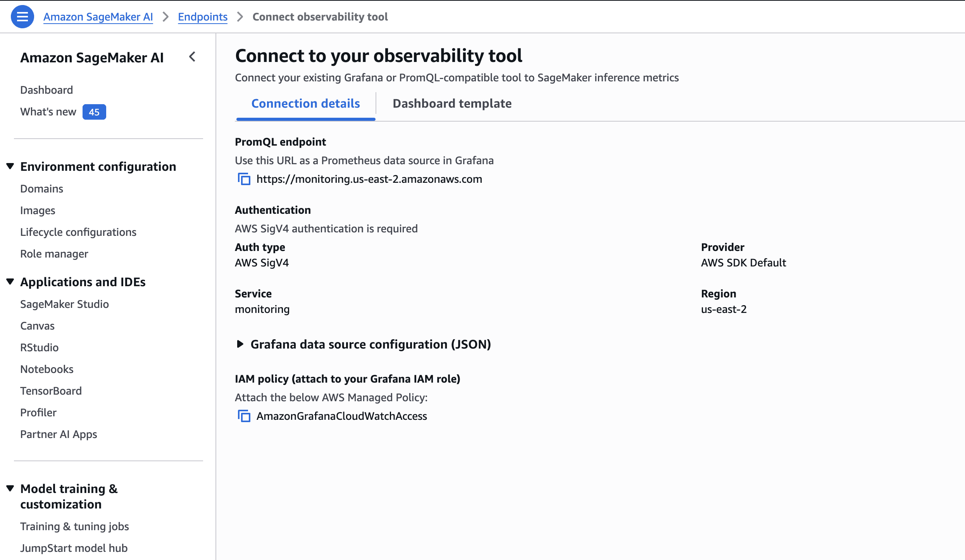The image size is (965, 560).
Task: Collapse the SageMaker AI sidebar with the chevron
Action: click(192, 57)
